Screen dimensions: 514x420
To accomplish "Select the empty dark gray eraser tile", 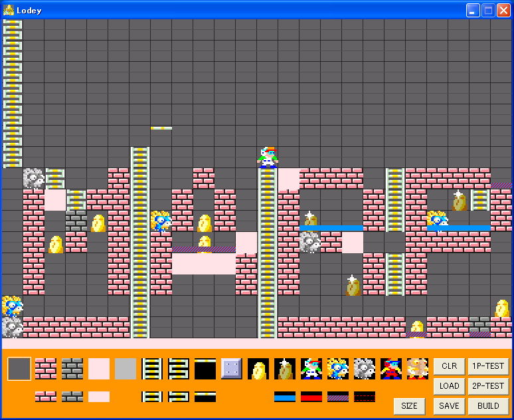I will (19, 369).
